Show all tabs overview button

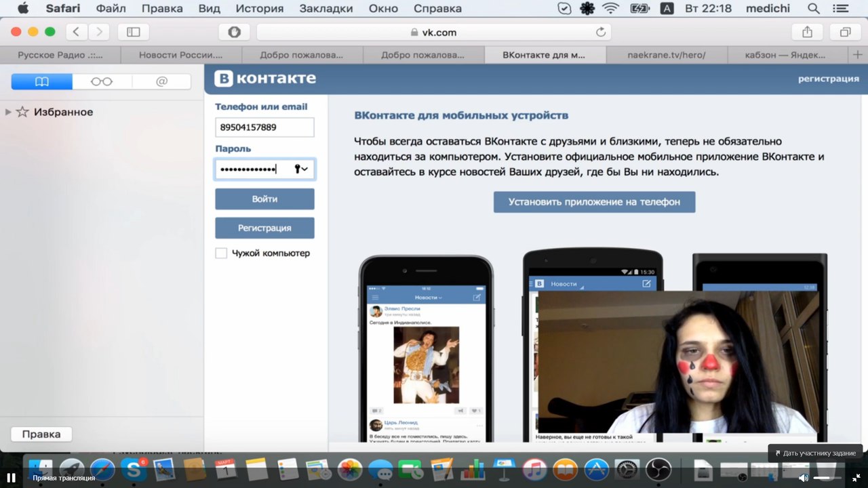coord(846,32)
